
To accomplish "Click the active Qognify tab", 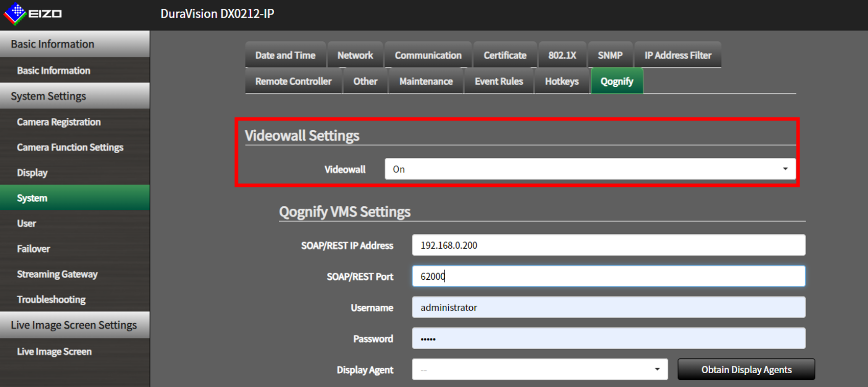I will click(617, 81).
